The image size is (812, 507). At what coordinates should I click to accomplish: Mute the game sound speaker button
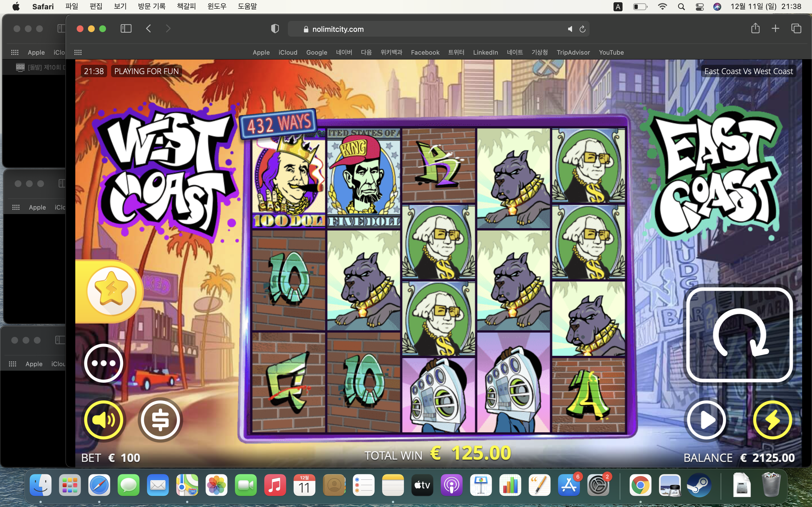[104, 419]
